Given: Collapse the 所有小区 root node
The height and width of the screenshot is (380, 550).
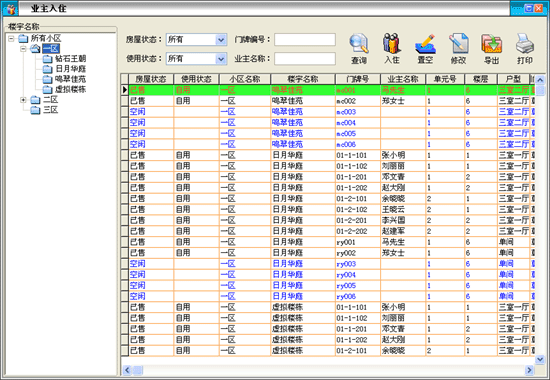Looking at the screenshot, I should tap(11, 38).
